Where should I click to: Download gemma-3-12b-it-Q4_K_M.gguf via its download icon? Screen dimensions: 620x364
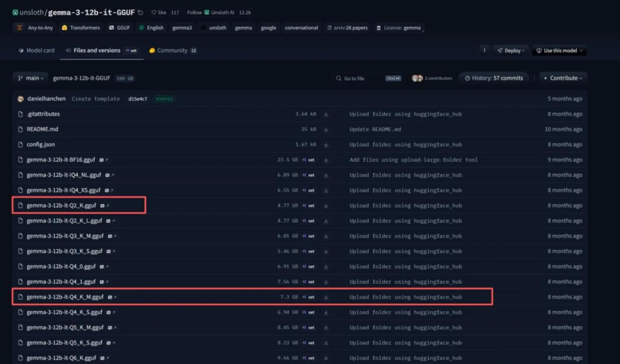(326, 297)
